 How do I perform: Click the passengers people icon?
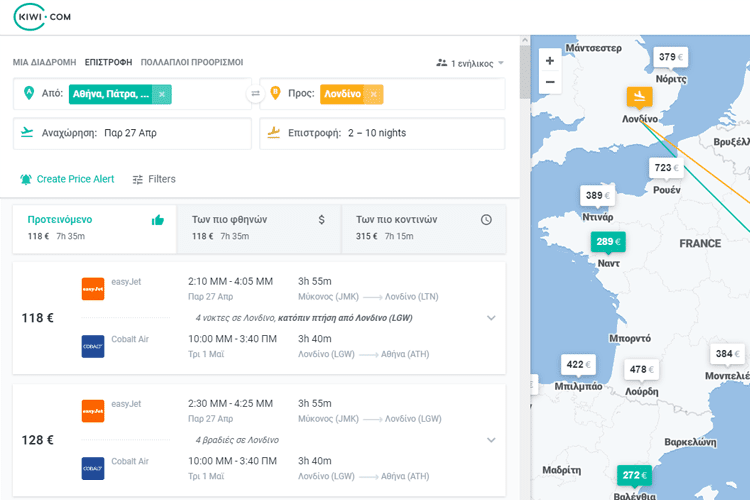tap(441, 63)
